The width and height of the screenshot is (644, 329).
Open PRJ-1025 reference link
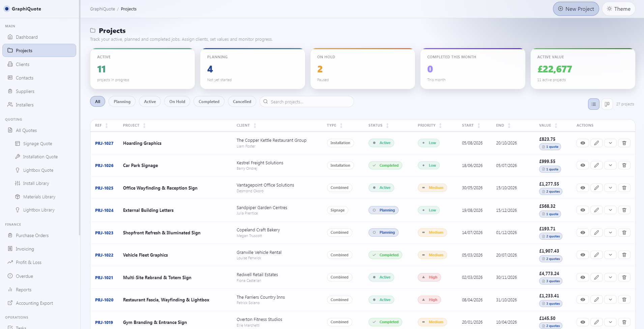[x=104, y=188]
